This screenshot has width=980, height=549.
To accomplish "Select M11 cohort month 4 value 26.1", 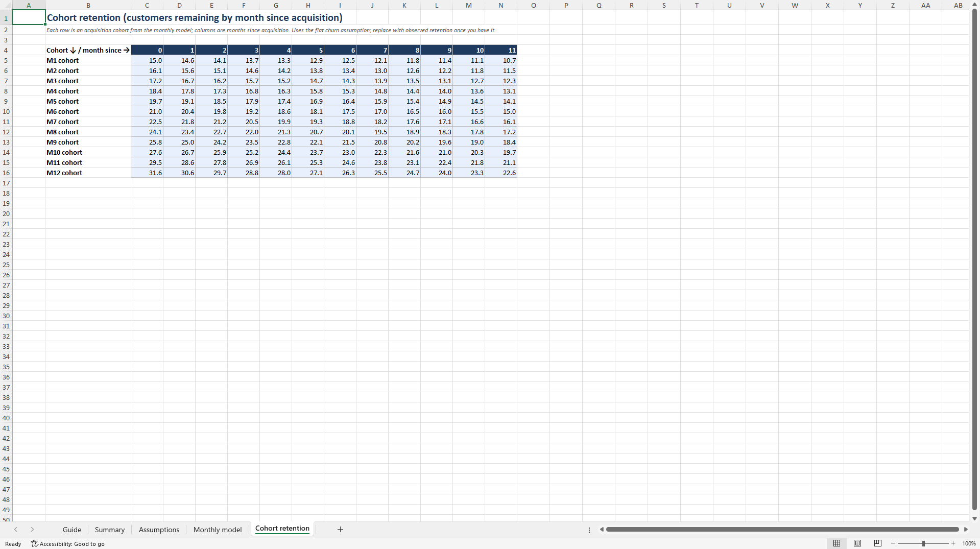I will [x=276, y=162].
